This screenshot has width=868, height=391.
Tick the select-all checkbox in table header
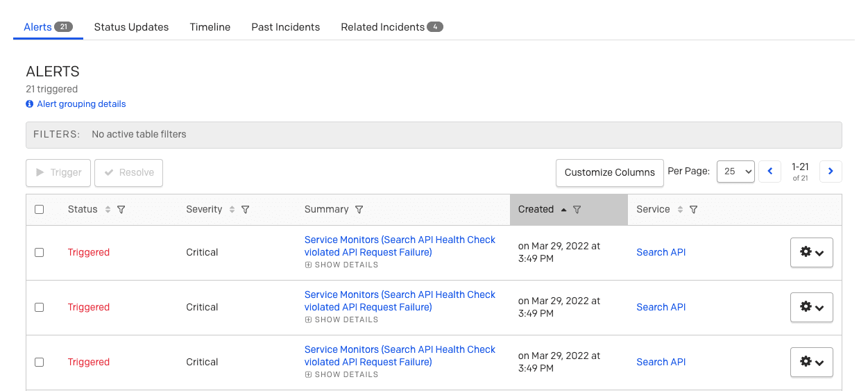tap(40, 210)
